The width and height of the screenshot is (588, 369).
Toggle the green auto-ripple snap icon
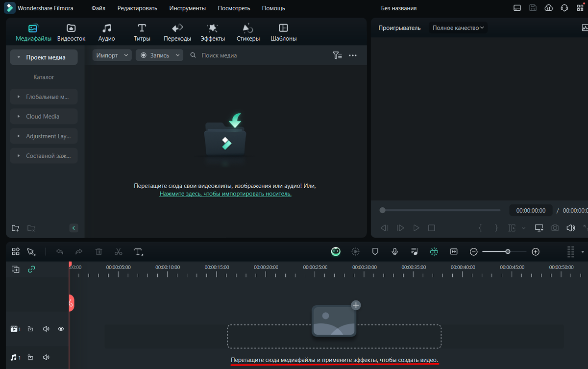[434, 251]
